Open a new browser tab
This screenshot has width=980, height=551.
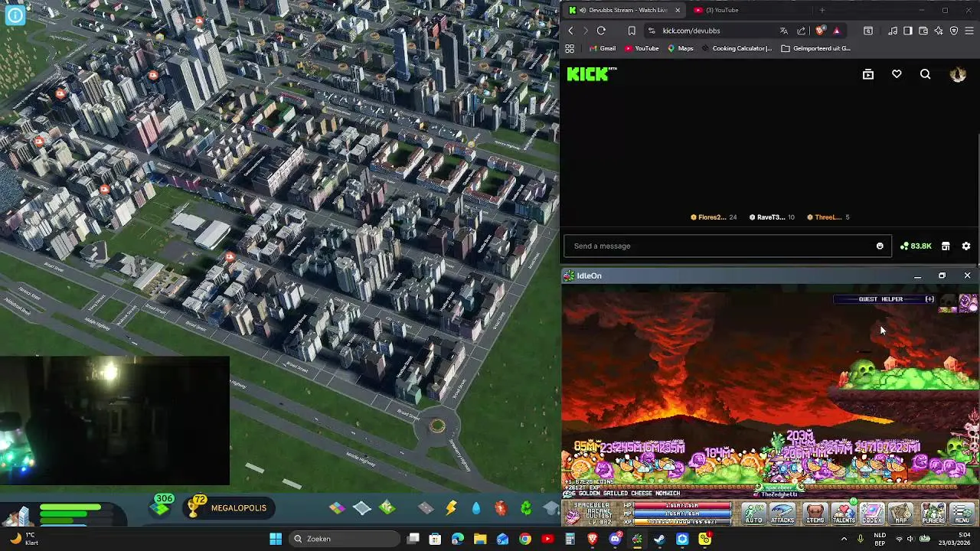[822, 10]
